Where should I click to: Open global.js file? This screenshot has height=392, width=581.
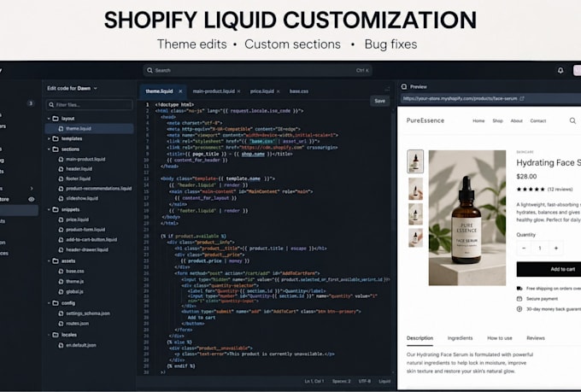pyautogui.click(x=74, y=291)
